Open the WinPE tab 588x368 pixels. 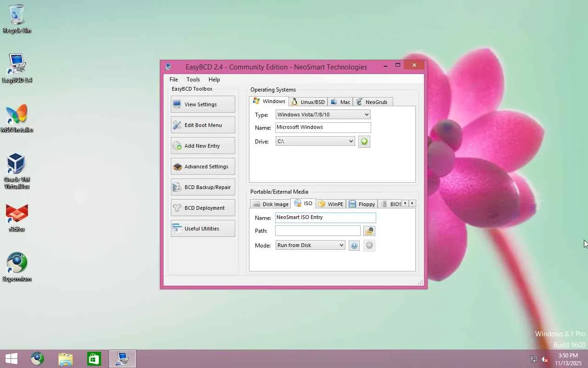point(331,204)
